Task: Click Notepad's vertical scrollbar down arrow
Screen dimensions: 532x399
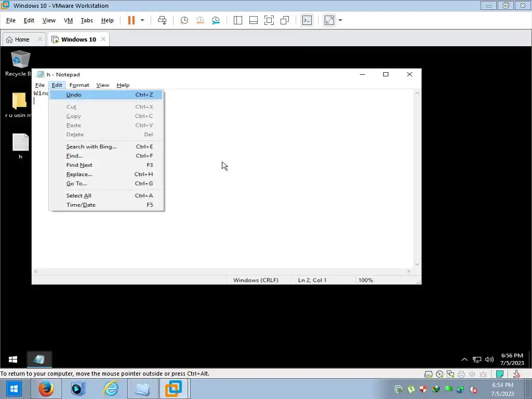Action: point(417,264)
